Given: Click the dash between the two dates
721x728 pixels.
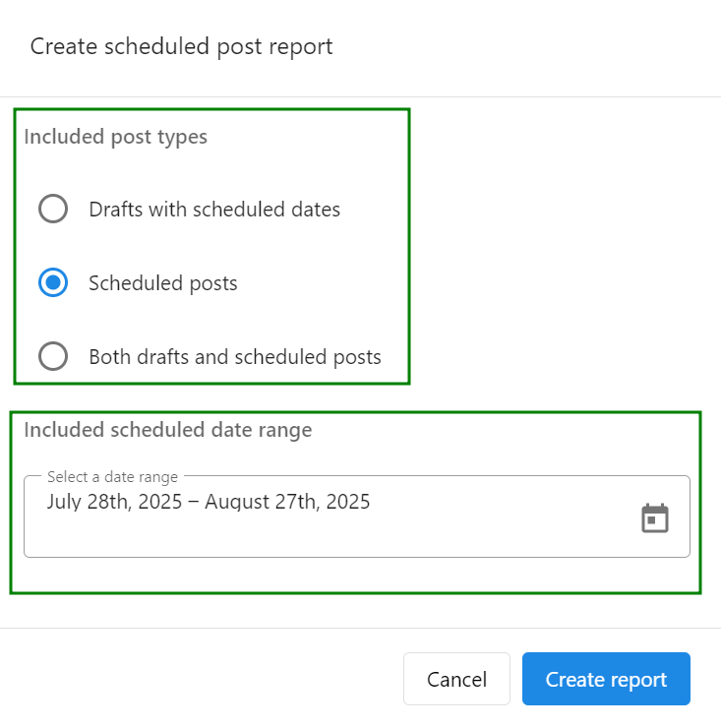Looking at the screenshot, I should point(193,503).
